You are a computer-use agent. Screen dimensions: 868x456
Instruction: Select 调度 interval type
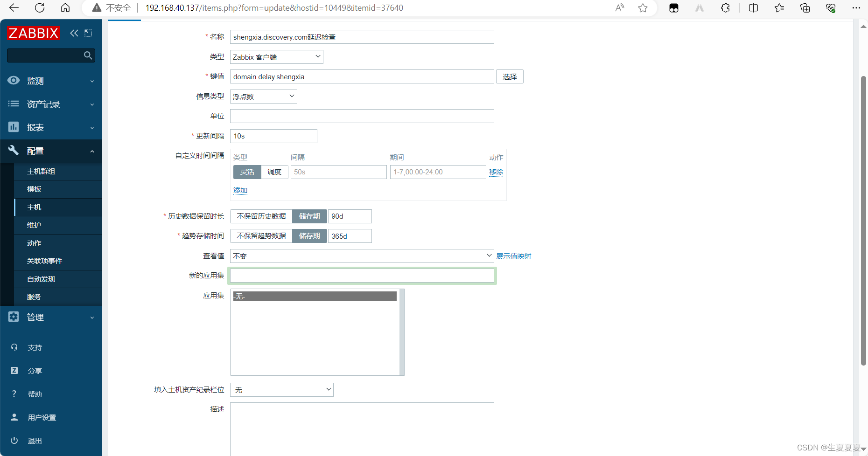coord(274,172)
